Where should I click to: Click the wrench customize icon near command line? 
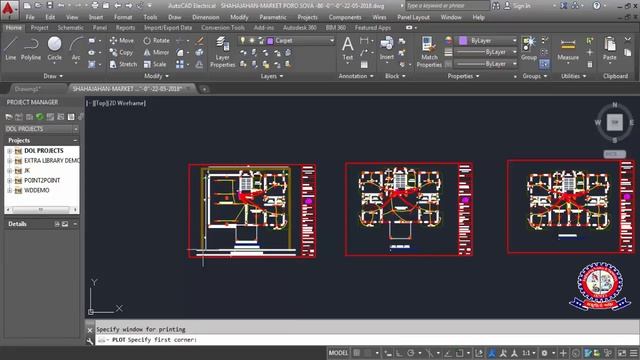pyautogui.click(x=90, y=341)
